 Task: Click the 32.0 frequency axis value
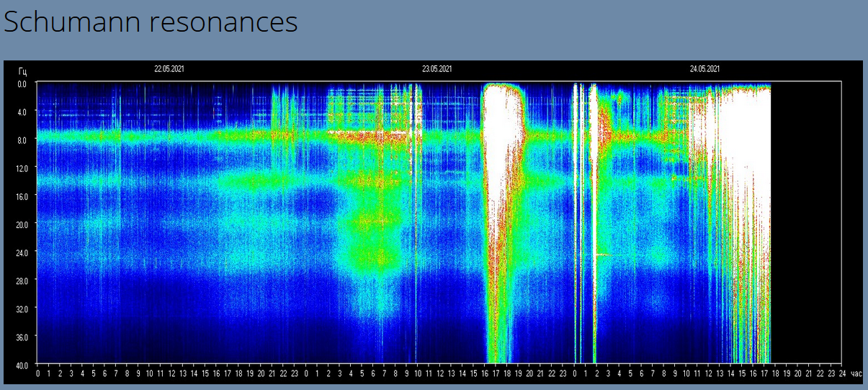pos(21,308)
